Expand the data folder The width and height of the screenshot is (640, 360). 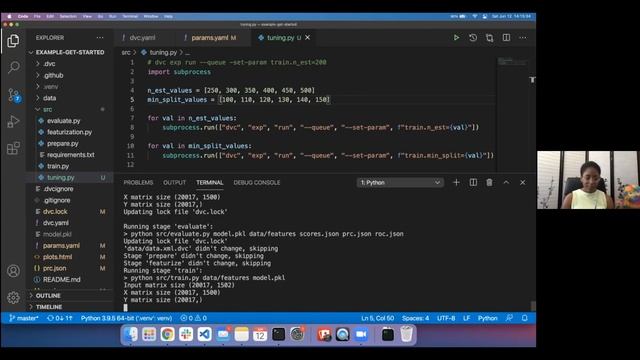(x=49, y=98)
